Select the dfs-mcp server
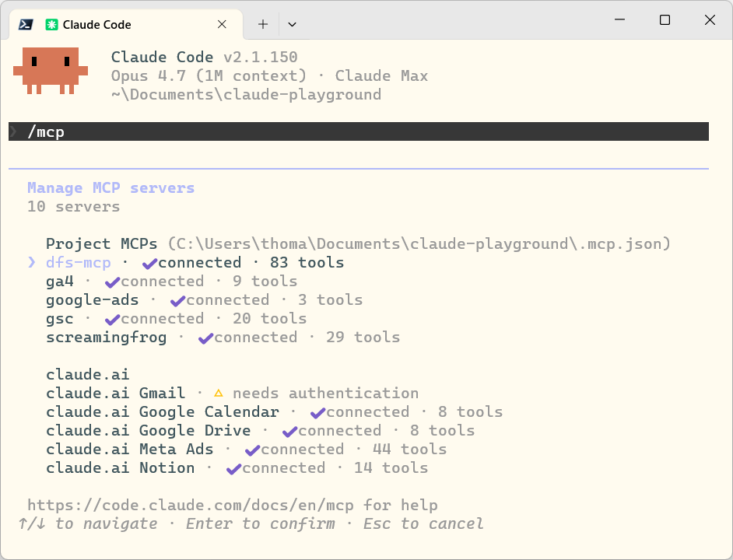This screenshot has width=733, height=560. tap(78, 262)
